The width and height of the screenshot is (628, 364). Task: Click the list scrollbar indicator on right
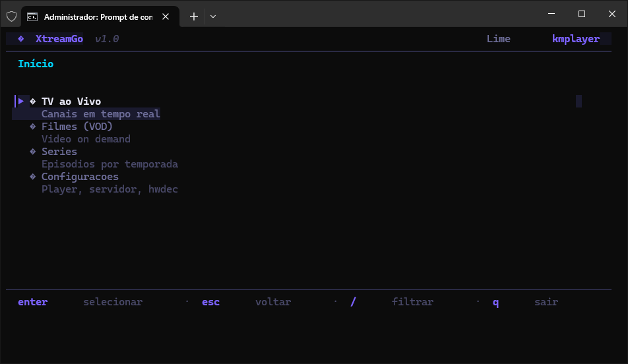(579, 102)
